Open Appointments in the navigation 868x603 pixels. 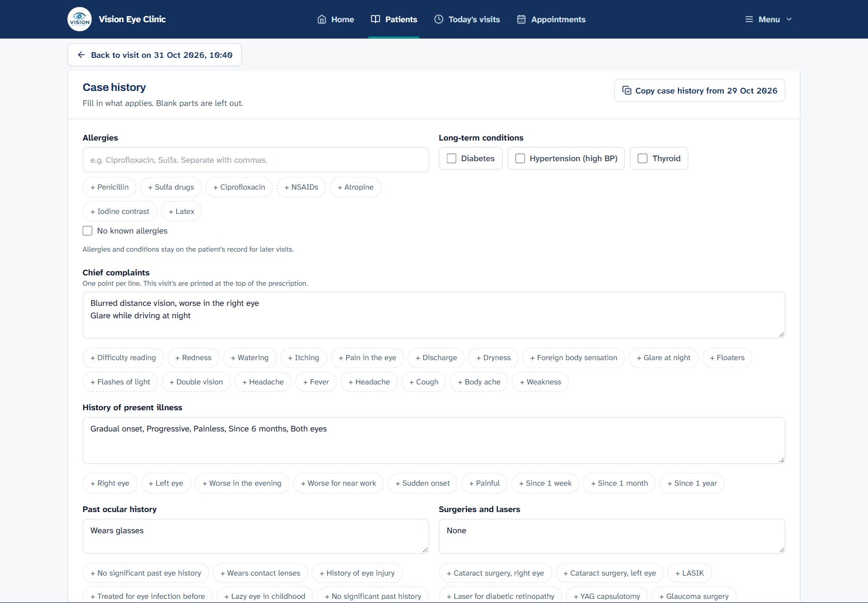[x=551, y=19]
